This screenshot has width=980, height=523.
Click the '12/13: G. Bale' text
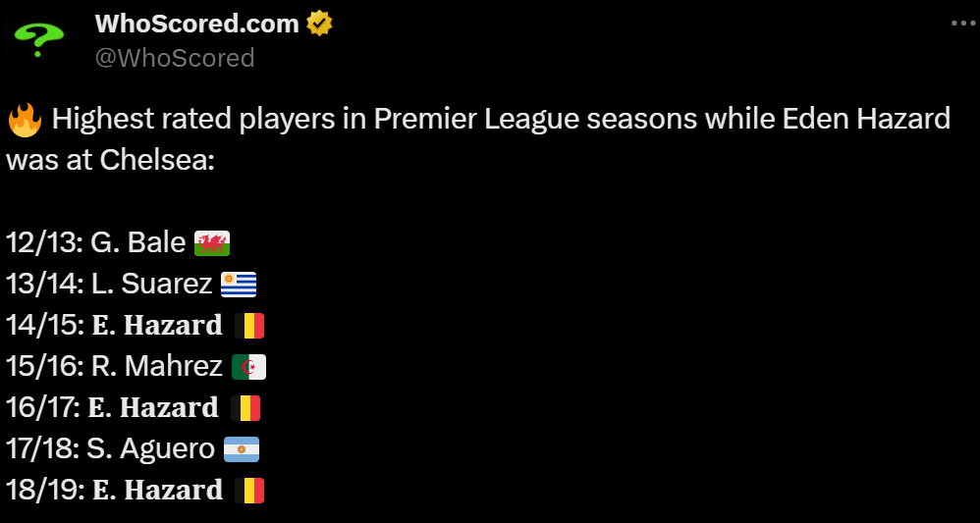95,242
